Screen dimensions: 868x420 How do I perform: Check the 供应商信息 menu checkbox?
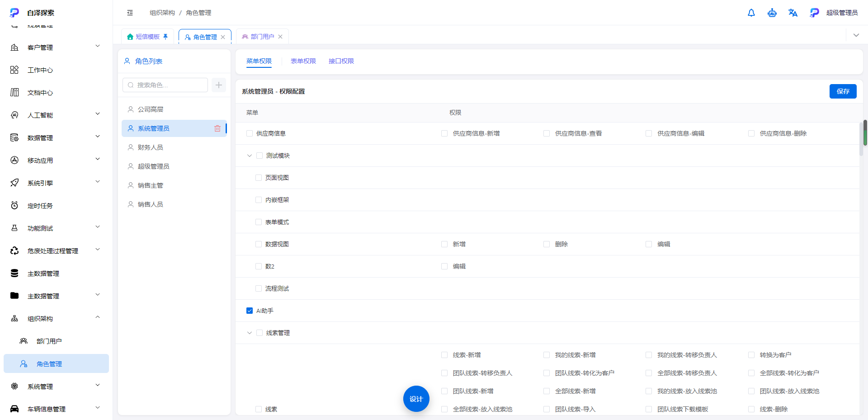pos(250,133)
